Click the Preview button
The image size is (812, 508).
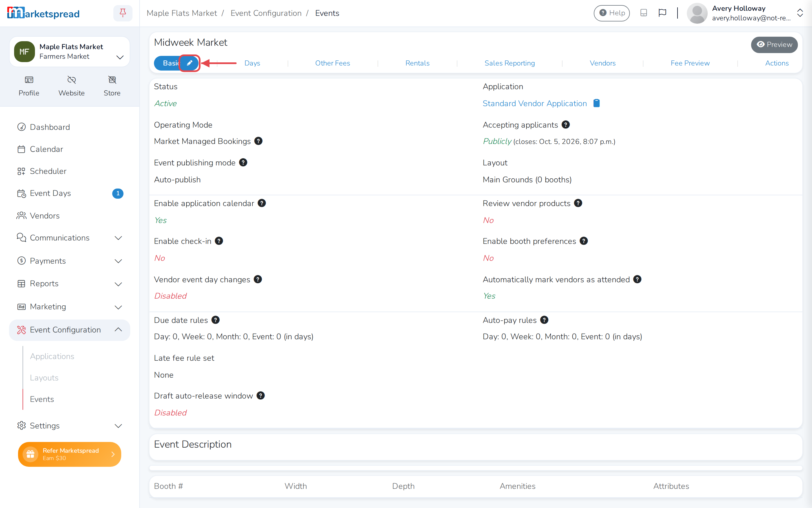point(775,45)
